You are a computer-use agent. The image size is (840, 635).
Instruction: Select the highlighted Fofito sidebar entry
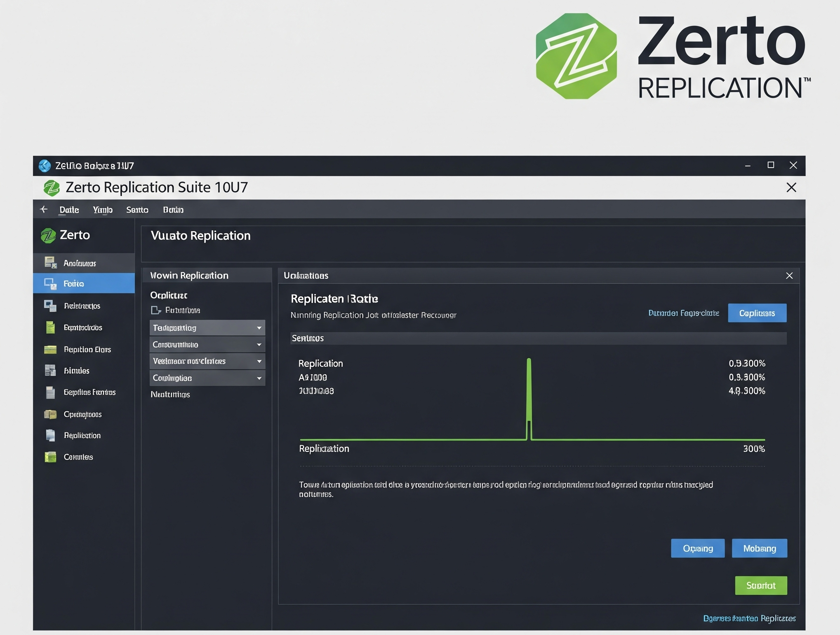point(84,283)
